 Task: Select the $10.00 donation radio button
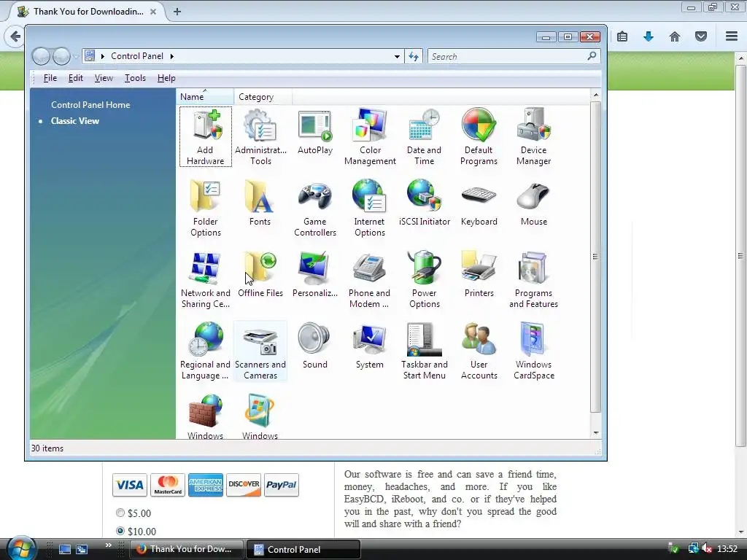click(x=120, y=531)
